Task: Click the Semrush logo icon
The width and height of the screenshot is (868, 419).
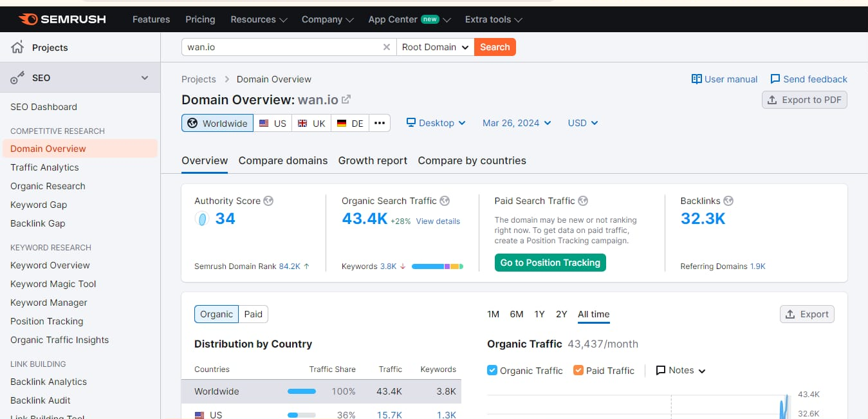Action: tap(28, 19)
